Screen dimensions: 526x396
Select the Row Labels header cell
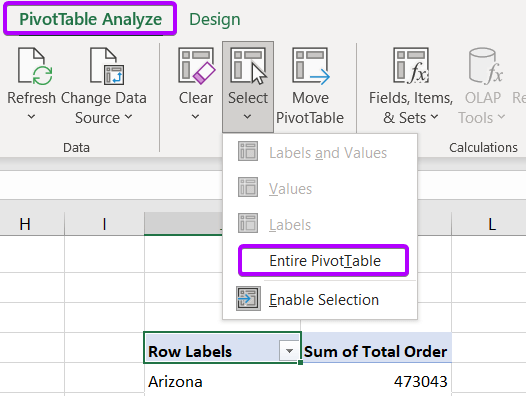point(222,348)
